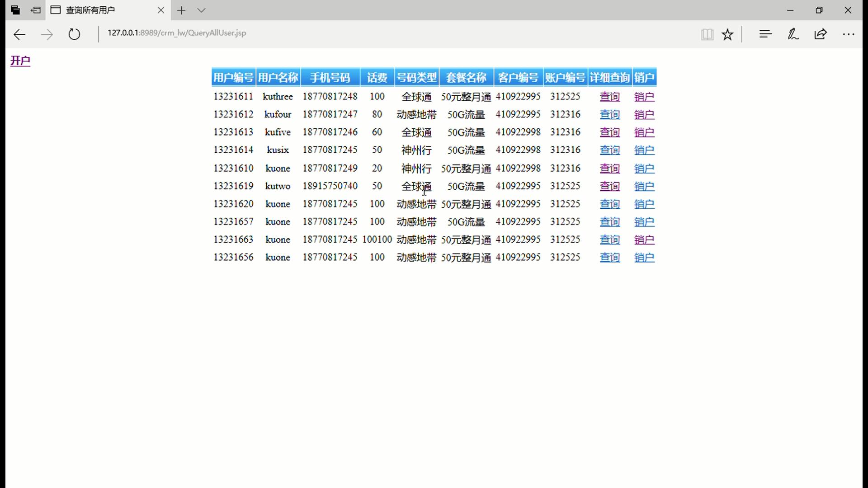868x488 pixels.
Task: Click 销户 link for user 13231619
Action: pyautogui.click(x=644, y=186)
